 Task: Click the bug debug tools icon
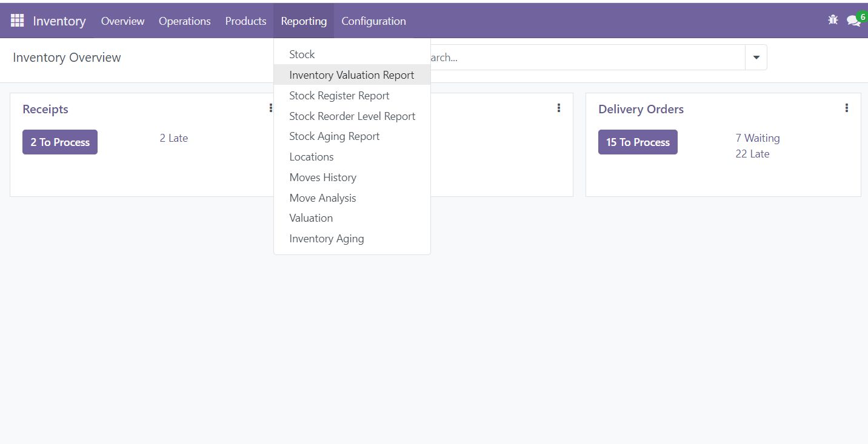pyautogui.click(x=833, y=20)
